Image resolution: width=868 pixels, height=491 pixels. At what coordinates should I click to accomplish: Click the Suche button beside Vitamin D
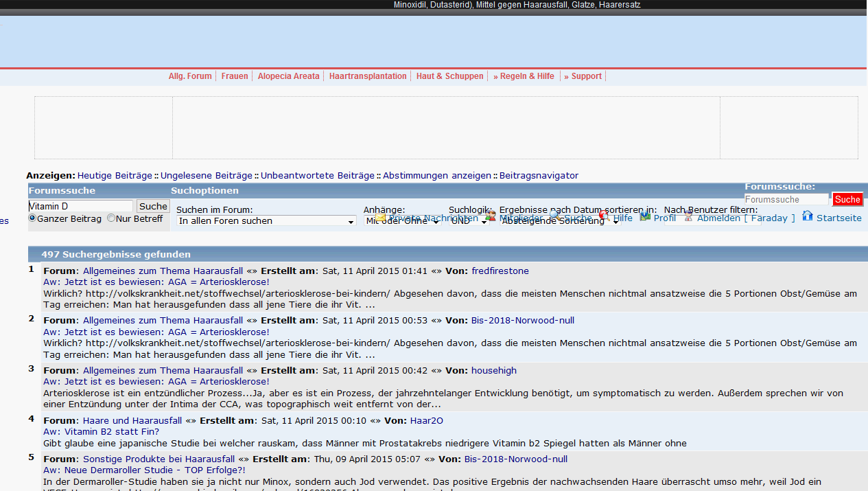coord(153,206)
